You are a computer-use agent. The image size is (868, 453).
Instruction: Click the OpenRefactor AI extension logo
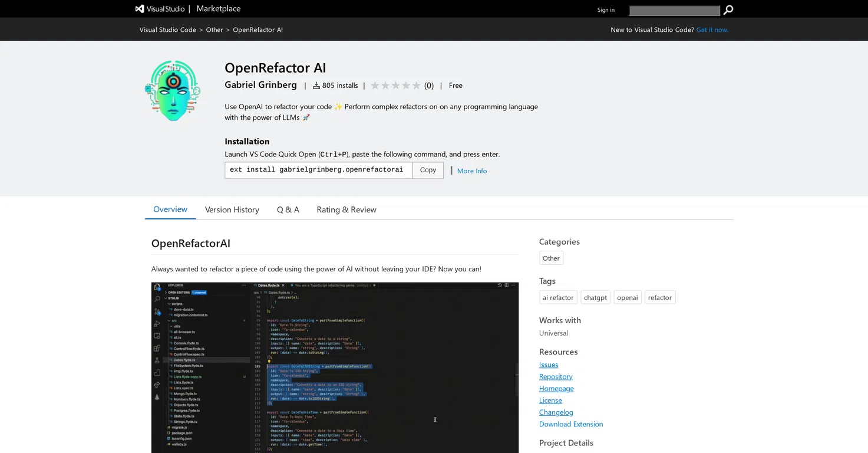pos(173,90)
